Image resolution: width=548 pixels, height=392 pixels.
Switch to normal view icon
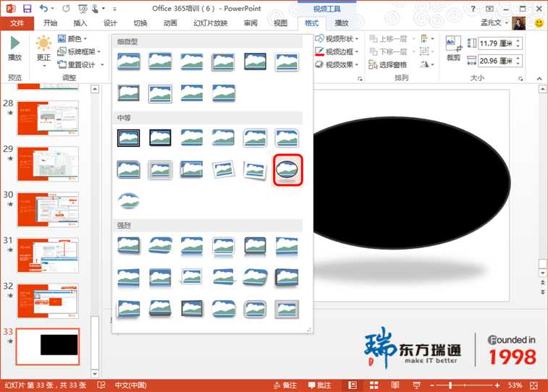(353, 385)
